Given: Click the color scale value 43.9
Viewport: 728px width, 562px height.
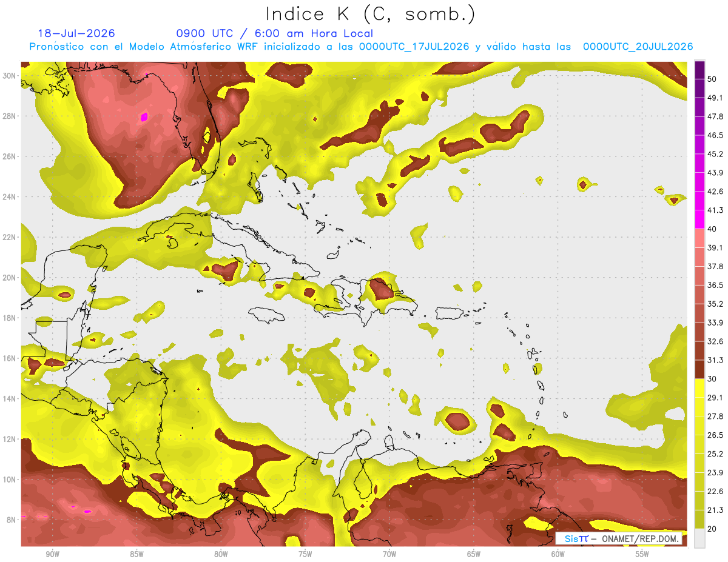Looking at the screenshot, I should point(715,173).
